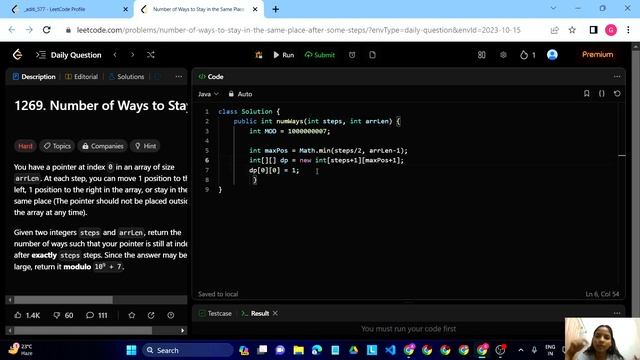640x360 pixels.
Task: Open the timer alarm clock icon
Action: point(352,55)
